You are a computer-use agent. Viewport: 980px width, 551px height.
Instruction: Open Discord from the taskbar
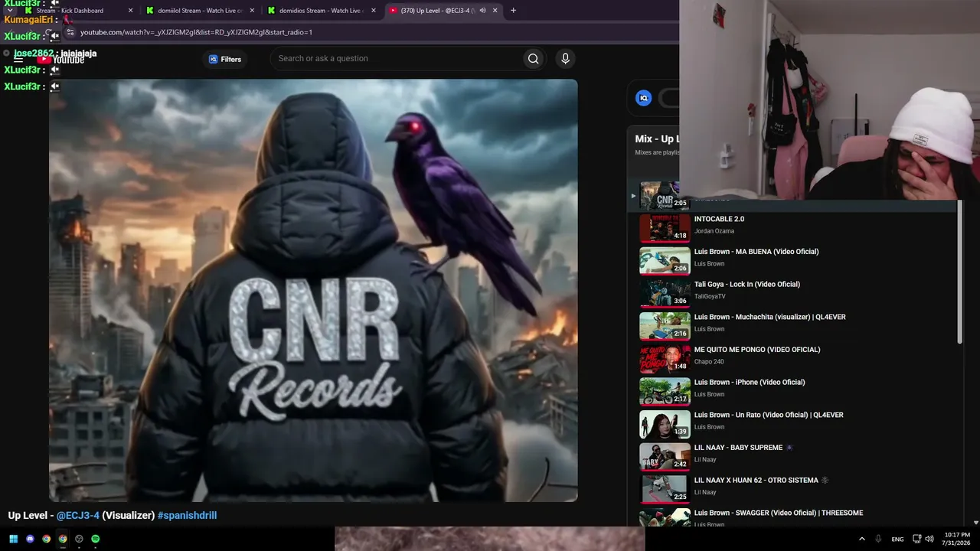pos(30,539)
